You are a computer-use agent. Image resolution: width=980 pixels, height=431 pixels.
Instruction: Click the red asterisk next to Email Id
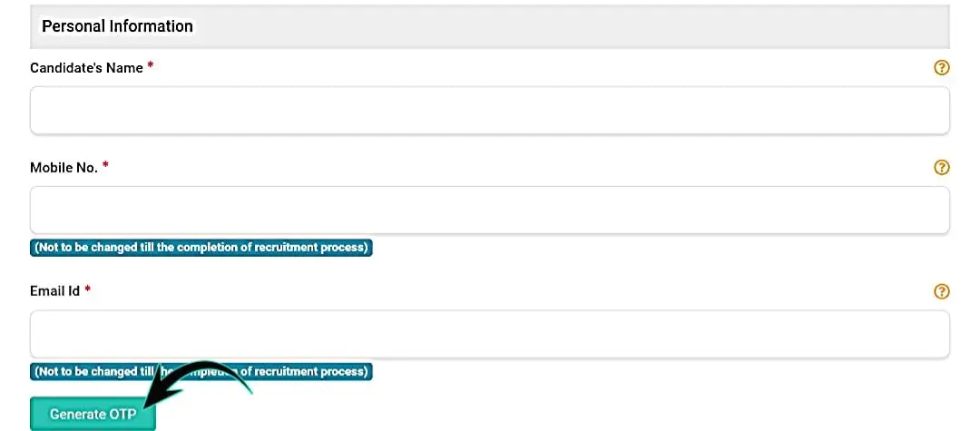88,290
